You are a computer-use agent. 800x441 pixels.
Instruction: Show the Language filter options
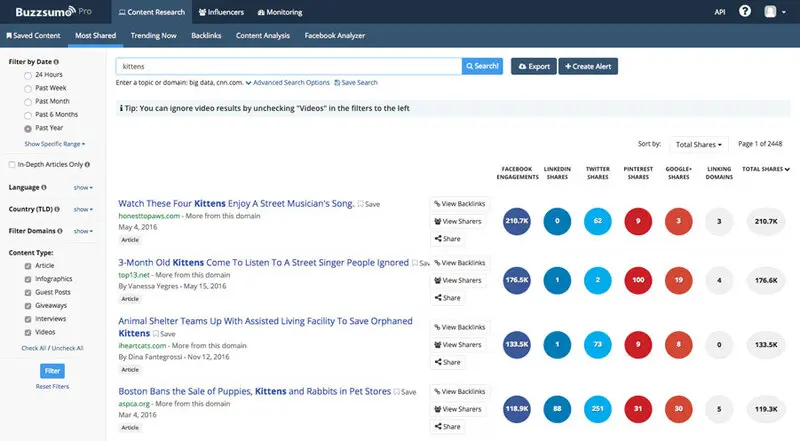click(83, 188)
